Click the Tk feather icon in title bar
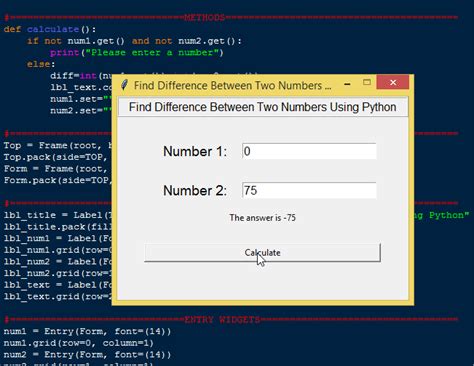The height and width of the screenshot is (366, 474). point(124,85)
